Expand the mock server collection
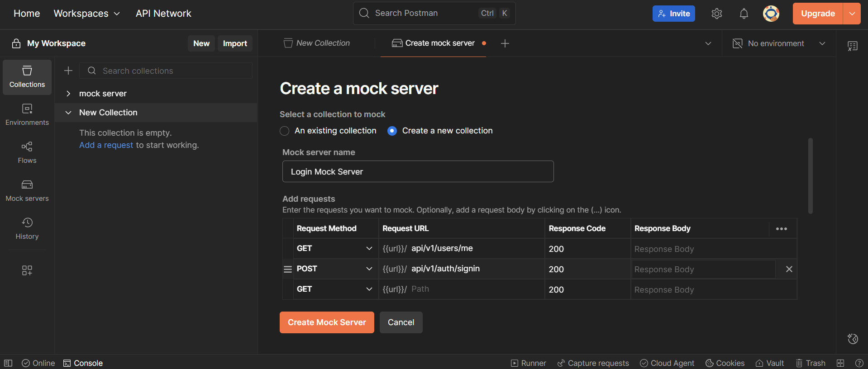 coord(68,94)
